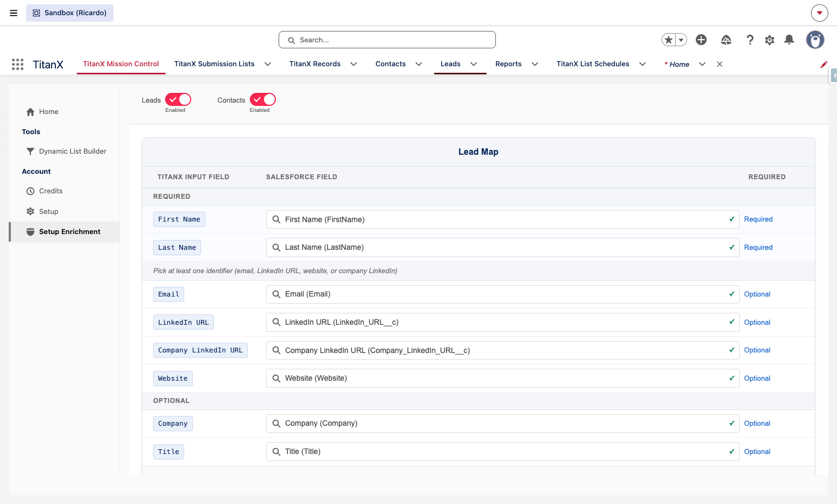Open the Global Actions plus icon
The image size is (837, 504).
click(x=701, y=40)
